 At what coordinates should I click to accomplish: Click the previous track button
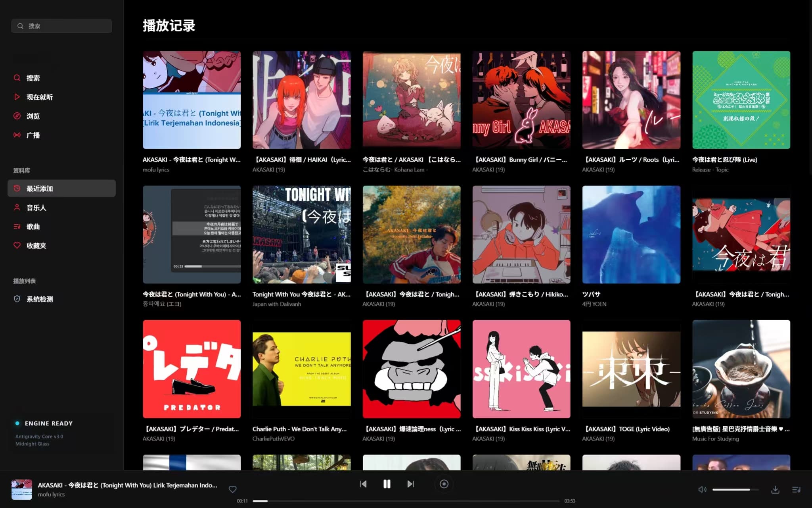[x=363, y=484]
